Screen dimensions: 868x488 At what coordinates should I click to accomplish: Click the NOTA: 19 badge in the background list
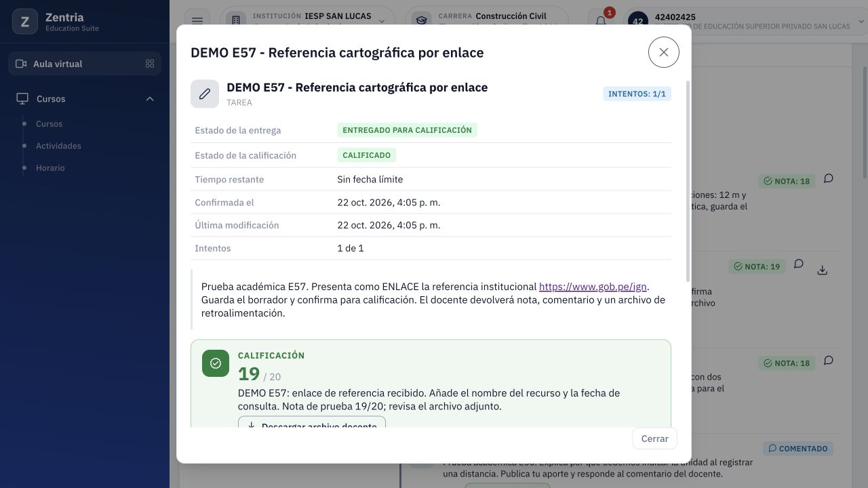[x=757, y=266]
